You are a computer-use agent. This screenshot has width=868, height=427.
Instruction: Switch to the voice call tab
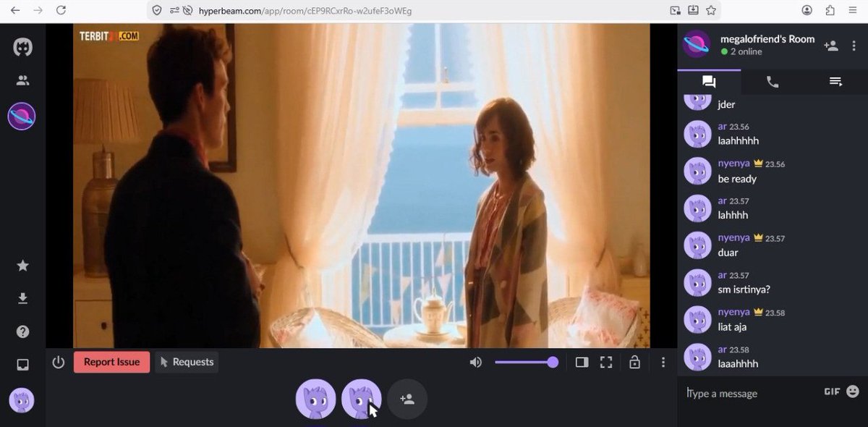(x=773, y=82)
